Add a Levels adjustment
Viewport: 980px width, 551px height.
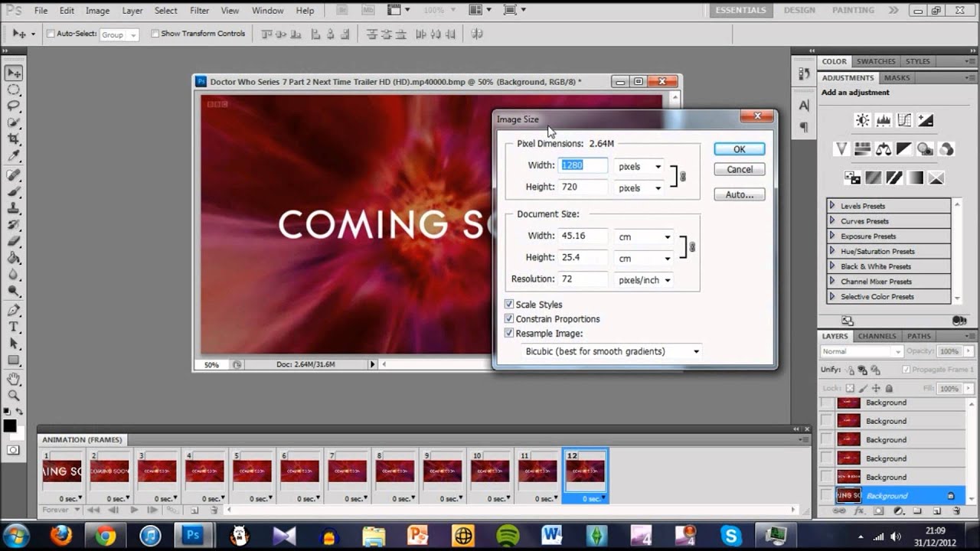[884, 120]
